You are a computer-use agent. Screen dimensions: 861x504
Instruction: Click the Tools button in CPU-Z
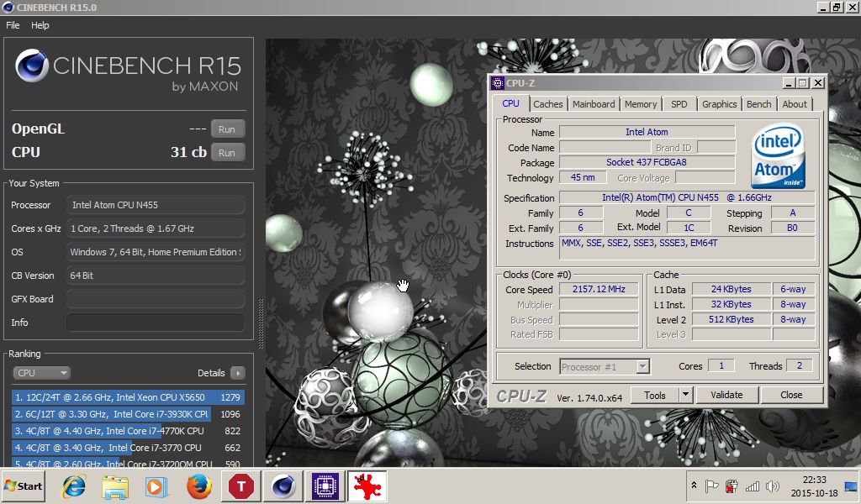point(654,395)
